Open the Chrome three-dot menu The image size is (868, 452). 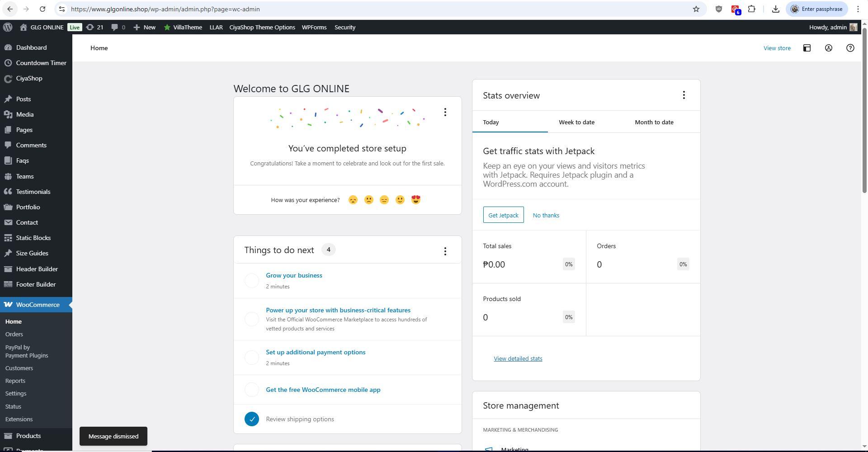(858, 9)
